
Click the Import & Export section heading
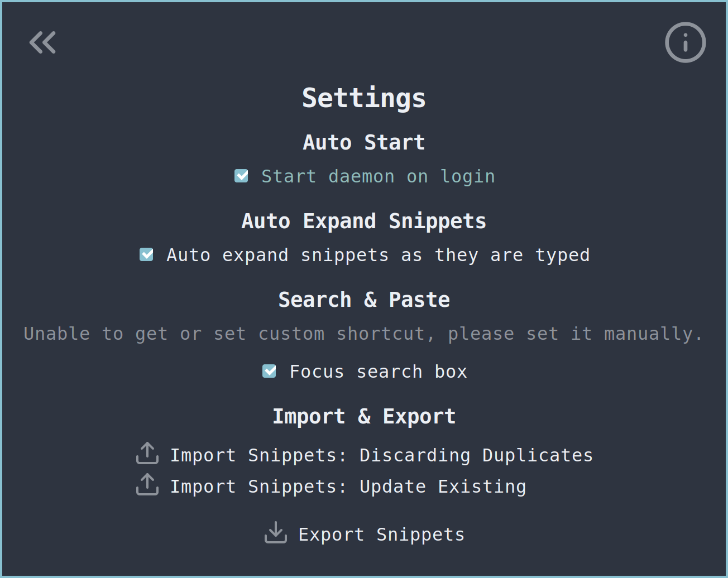click(364, 416)
